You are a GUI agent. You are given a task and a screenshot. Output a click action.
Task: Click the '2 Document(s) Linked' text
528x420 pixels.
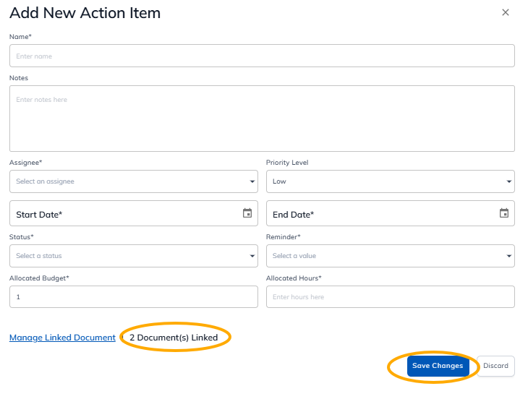[x=174, y=338]
